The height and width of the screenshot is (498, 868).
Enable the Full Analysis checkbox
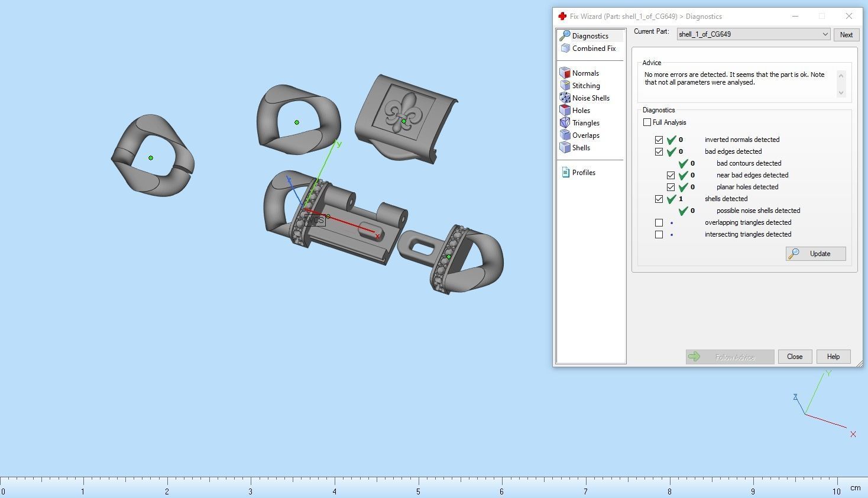coord(647,122)
